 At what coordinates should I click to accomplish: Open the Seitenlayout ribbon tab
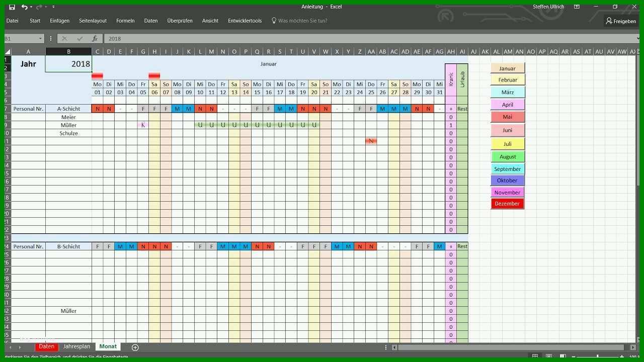93,21
